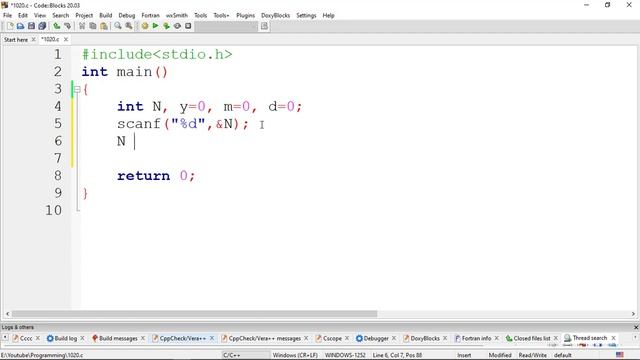Screen dimensions: 640x360
Task: Cut the selection using the scissors icon
Action: [x=82, y=26]
